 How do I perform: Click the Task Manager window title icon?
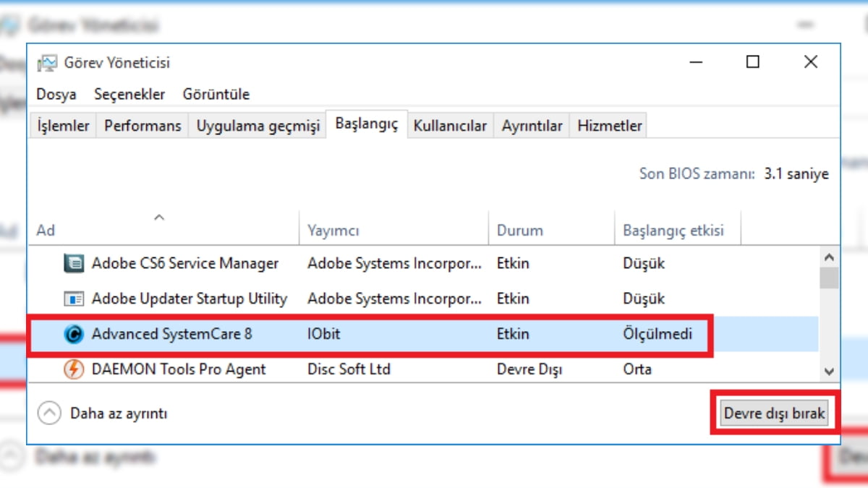click(47, 62)
